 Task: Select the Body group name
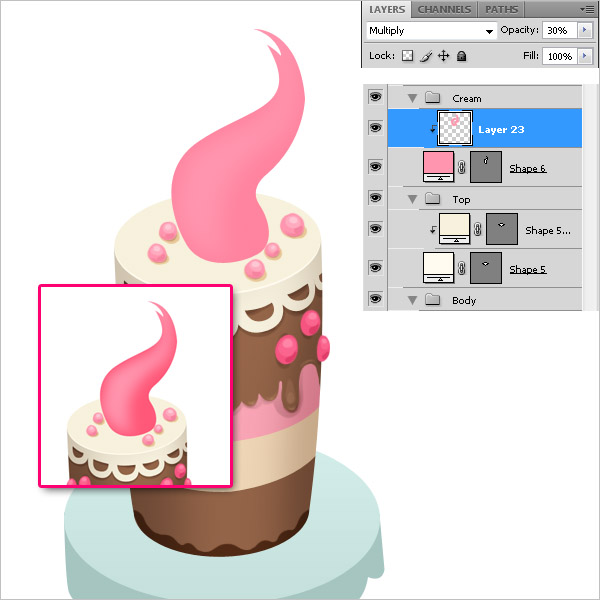pyautogui.click(x=464, y=301)
